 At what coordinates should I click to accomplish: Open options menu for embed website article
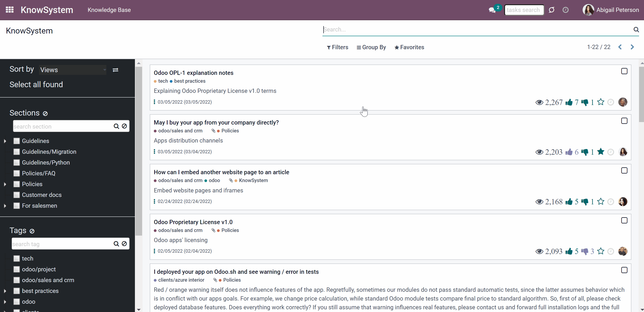tap(154, 201)
